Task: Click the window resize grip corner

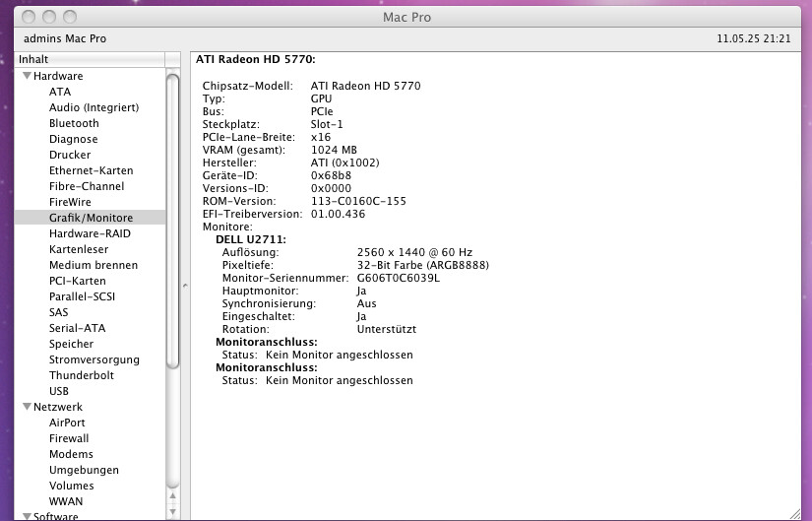Action: click(795, 514)
